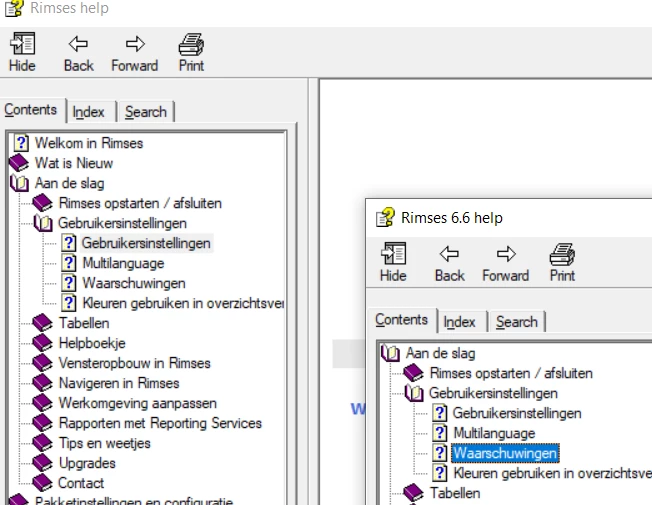
Task: Select Pakketinstellingen en configuratie entry
Action: 134,500
